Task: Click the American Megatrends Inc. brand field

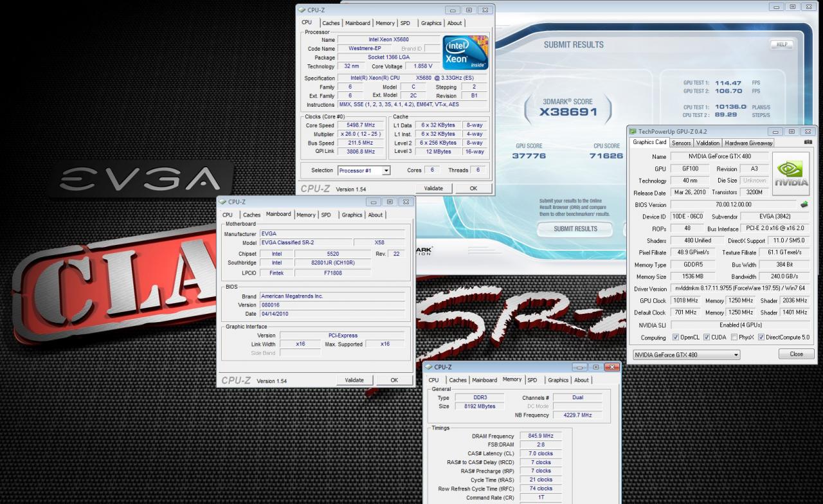Action: [332, 296]
